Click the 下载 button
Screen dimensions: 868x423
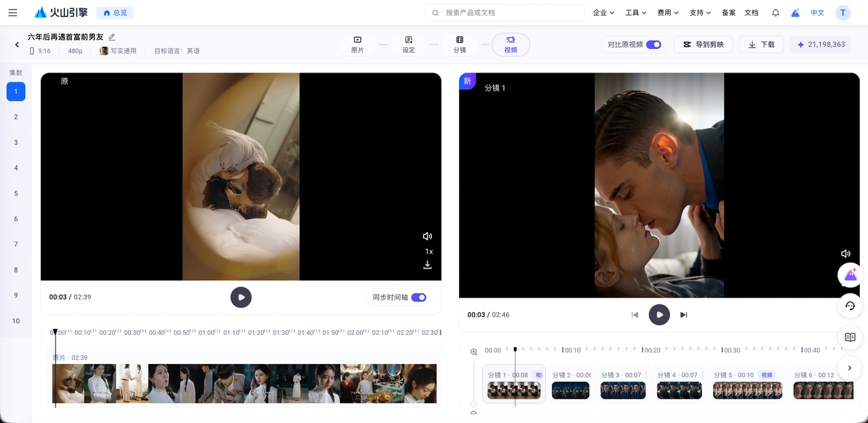point(762,45)
